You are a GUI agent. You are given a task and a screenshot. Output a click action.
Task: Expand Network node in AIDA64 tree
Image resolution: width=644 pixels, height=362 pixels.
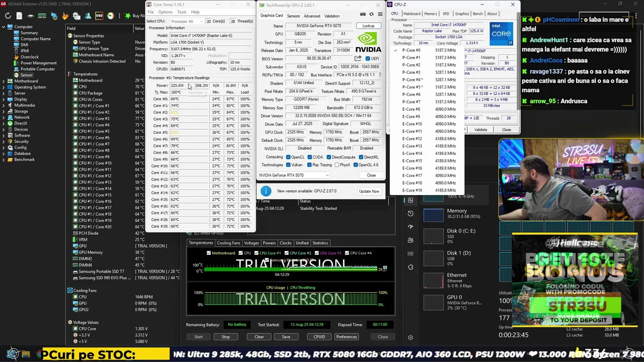4,117
